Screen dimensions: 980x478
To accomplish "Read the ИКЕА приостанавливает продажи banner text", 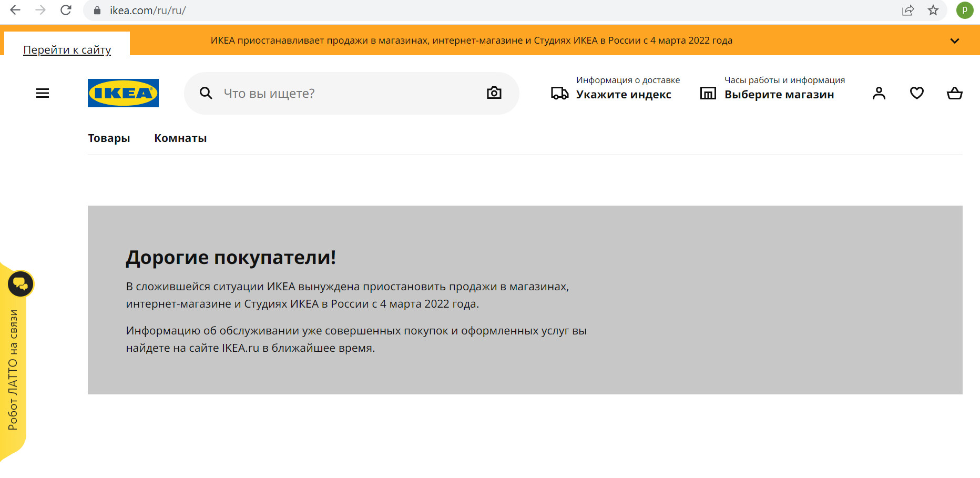I will [472, 40].
